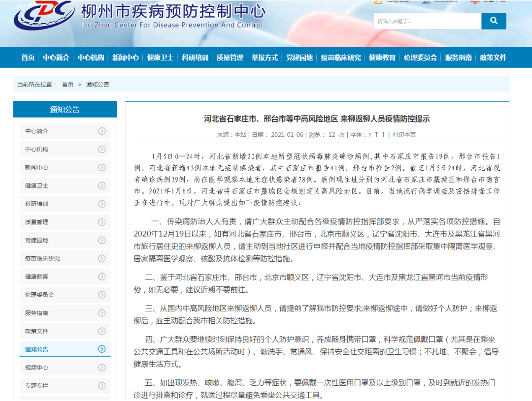This screenshot has height=401, width=532.
Task: Click arrow icon beside 通知公告 in sidebar
Action: click(102, 349)
